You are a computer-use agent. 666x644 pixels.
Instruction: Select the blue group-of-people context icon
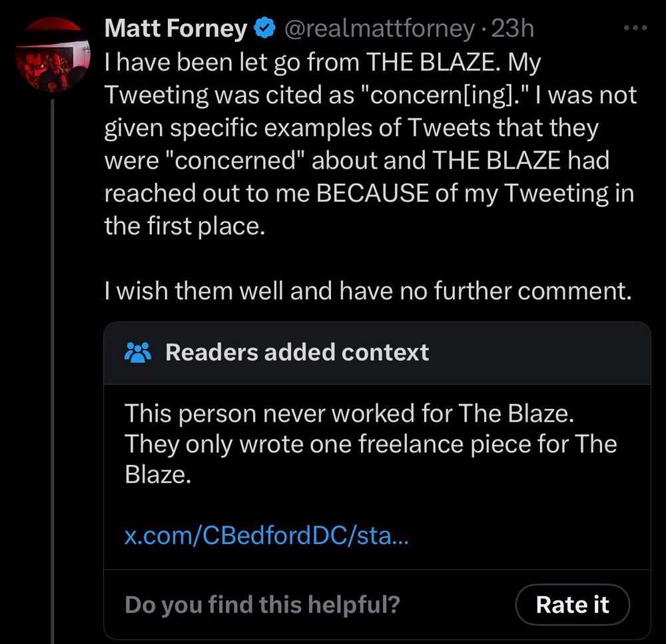coord(139,352)
